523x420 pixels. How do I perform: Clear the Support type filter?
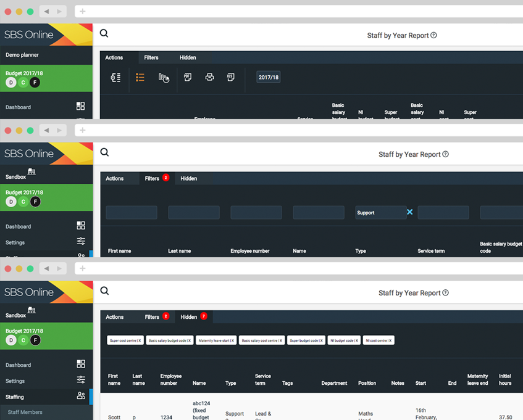click(410, 212)
